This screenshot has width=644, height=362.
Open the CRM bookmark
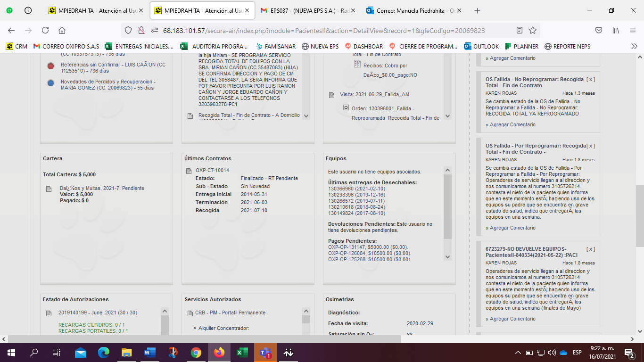coord(17,46)
